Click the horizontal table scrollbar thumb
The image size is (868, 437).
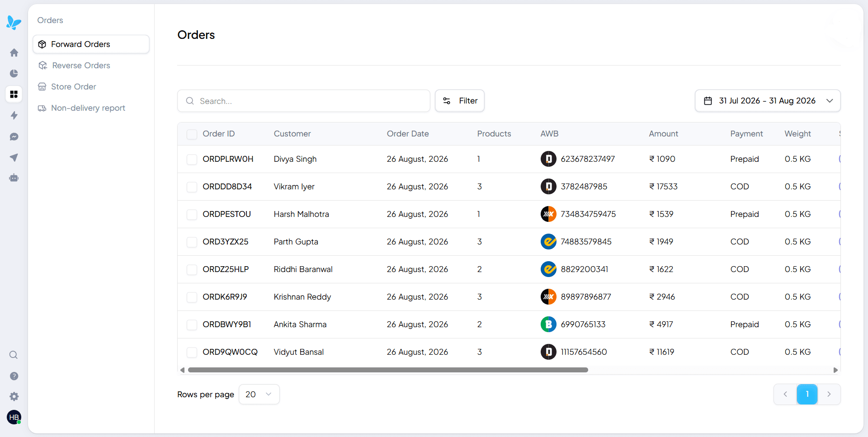point(388,370)
